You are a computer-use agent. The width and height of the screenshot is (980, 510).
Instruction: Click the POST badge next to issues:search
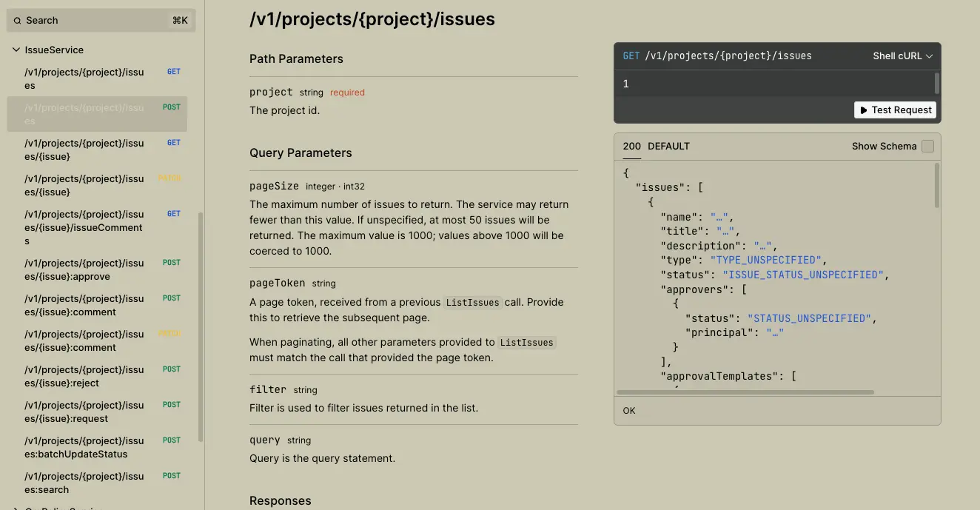pos(171,475)
